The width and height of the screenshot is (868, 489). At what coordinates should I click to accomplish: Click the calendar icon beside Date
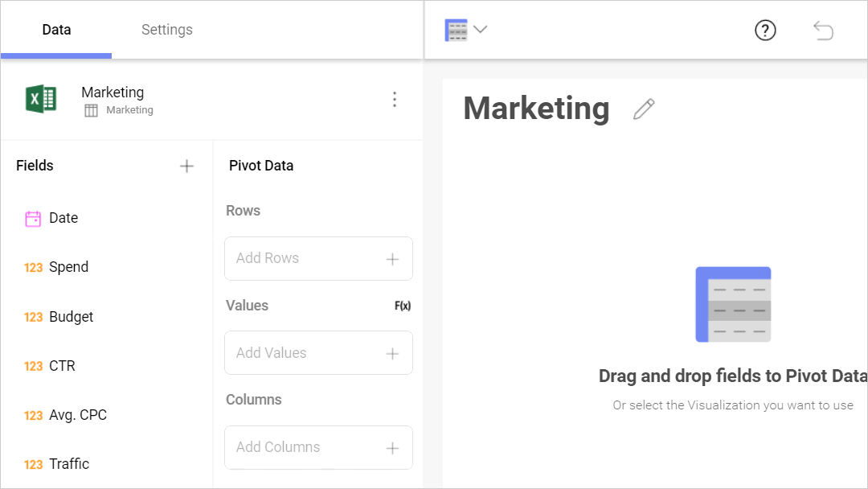pos(33,218)
